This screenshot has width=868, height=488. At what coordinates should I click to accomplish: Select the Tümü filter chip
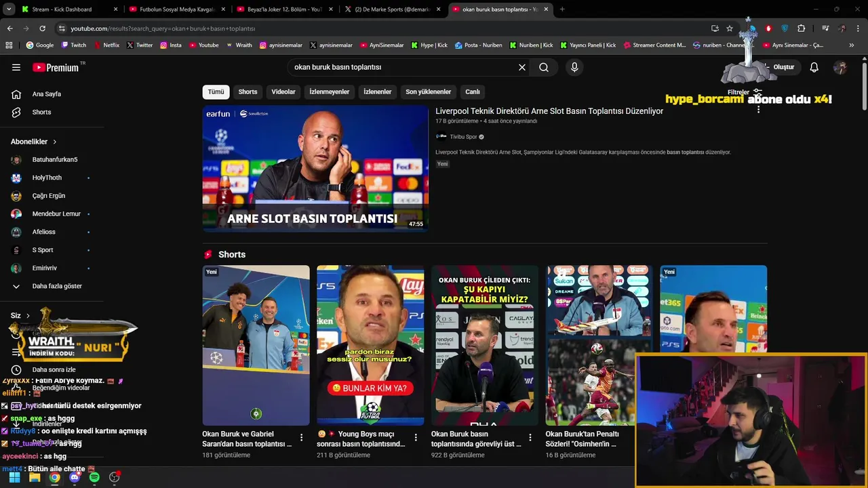[216, 91]
